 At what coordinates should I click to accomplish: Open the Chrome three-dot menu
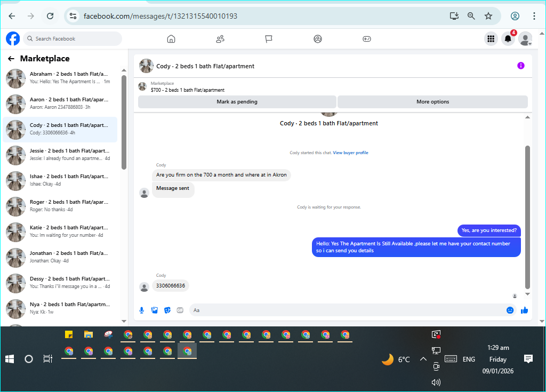[534, 16]
